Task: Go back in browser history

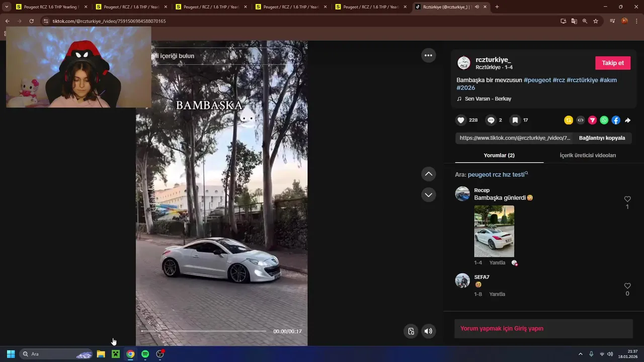Action: 7,21
